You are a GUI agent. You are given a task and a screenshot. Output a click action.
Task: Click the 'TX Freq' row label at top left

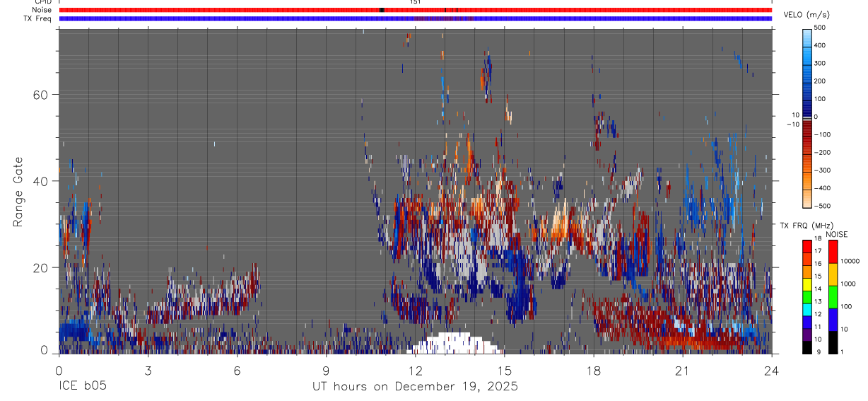point(37,18)
